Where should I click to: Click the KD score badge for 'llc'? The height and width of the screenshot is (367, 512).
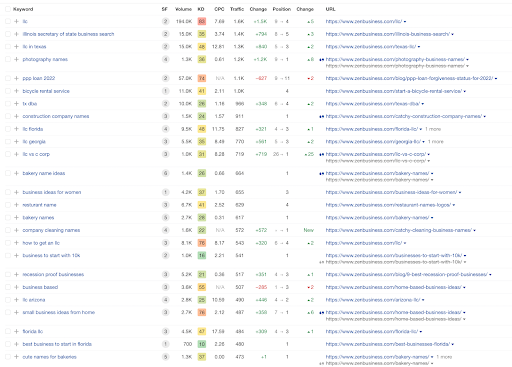tap(202, 21)
